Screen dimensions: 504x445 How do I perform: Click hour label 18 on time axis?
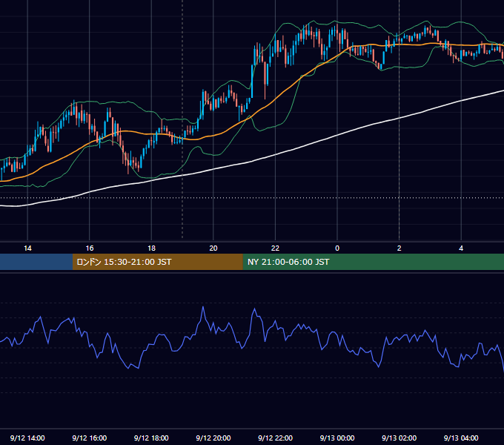click(151, 248)
